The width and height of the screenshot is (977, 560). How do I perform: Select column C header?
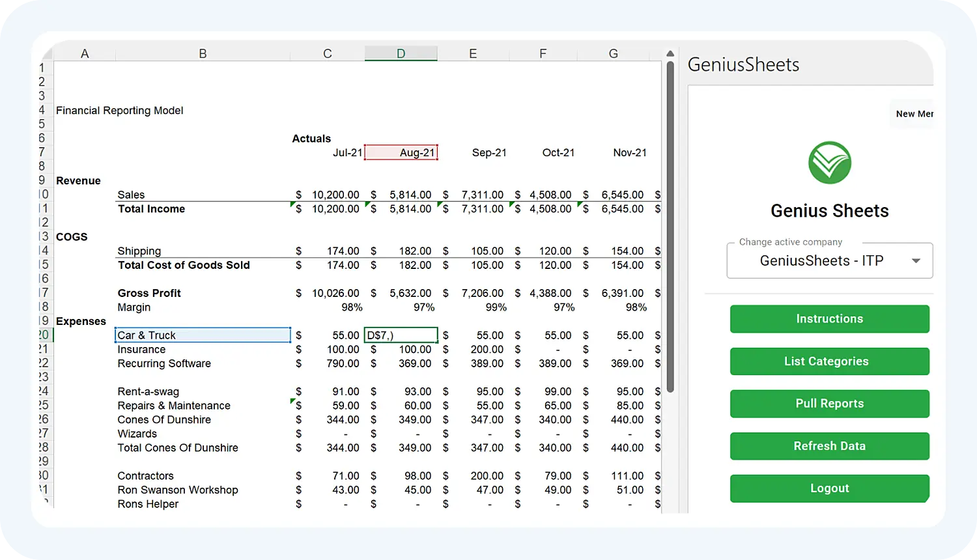point(328,54)
